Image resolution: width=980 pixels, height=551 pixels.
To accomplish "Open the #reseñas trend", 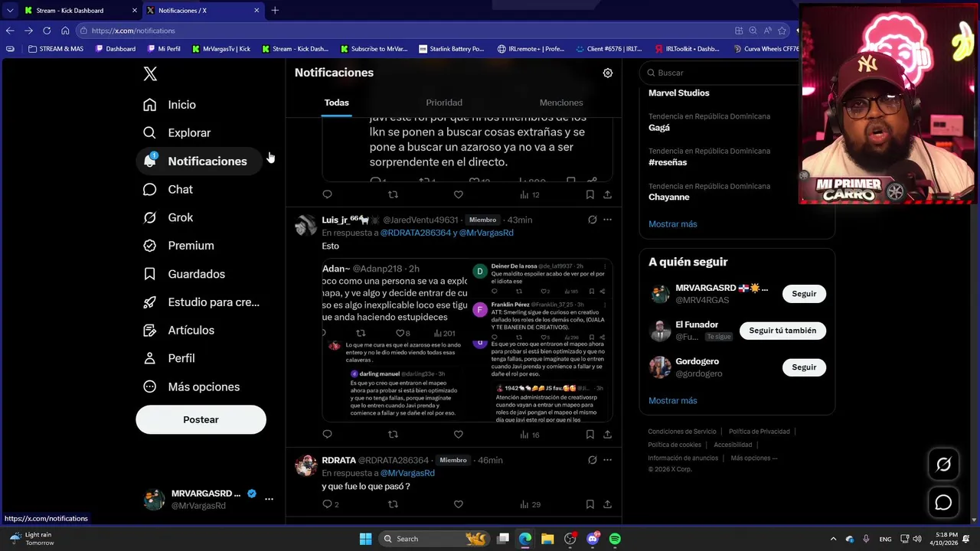I will [x=668, y=162].
